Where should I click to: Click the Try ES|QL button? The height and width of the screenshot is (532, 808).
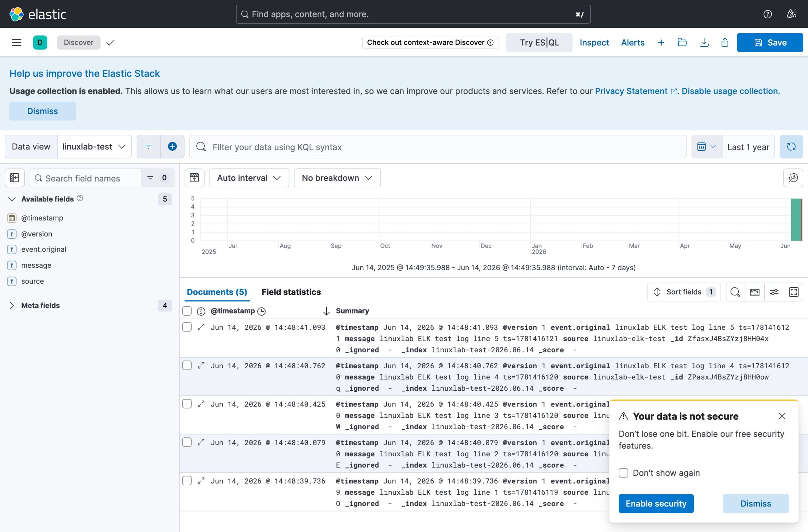(539, 42)
